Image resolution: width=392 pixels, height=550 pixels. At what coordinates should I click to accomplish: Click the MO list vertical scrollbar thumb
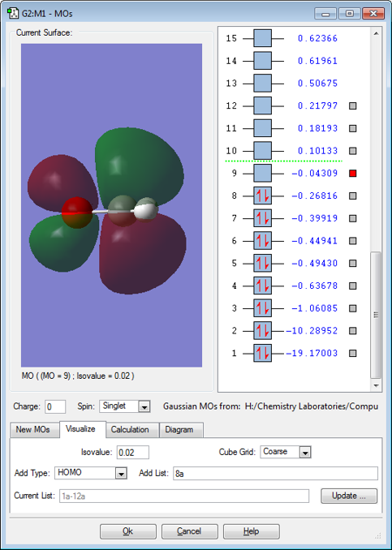[376, 315]
